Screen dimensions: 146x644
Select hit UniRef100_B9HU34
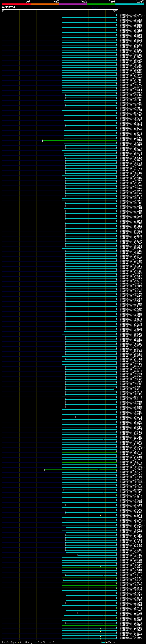(x=131, y=110)
